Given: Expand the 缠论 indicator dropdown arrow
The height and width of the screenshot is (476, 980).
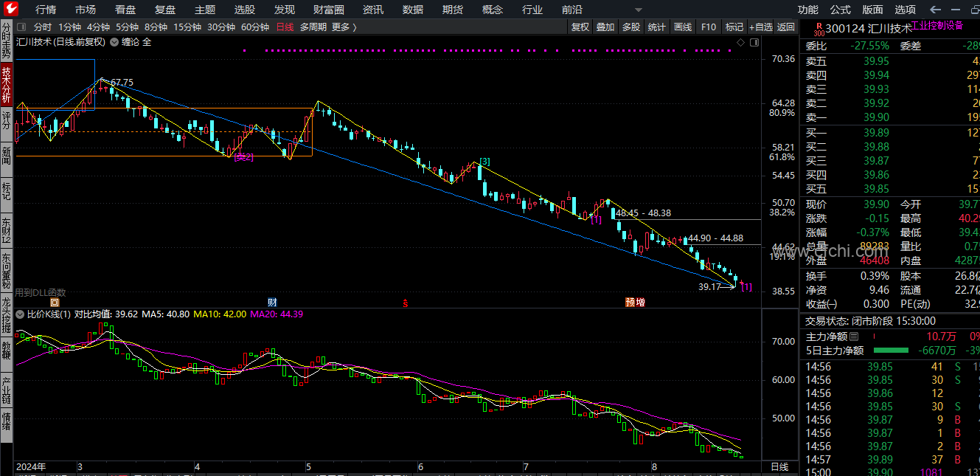Looking at the screenshot, I should coord(114,42).
